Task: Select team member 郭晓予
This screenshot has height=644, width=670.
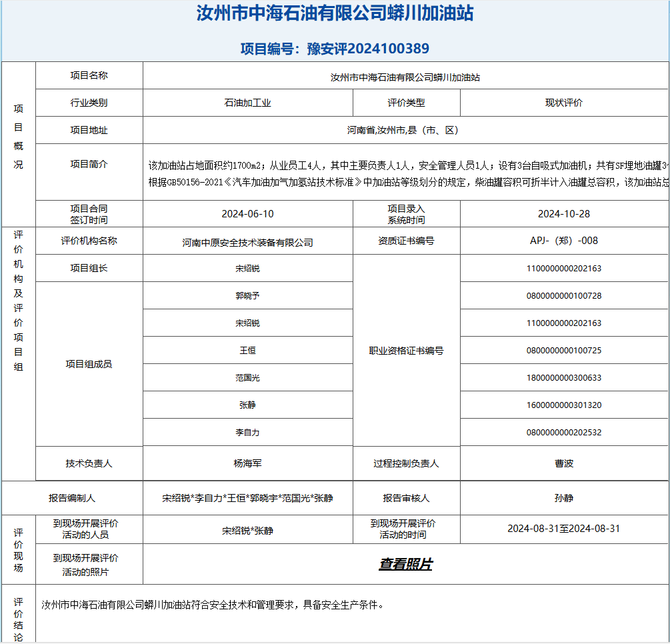Action: pyautogui.click(x=248, y=296)
